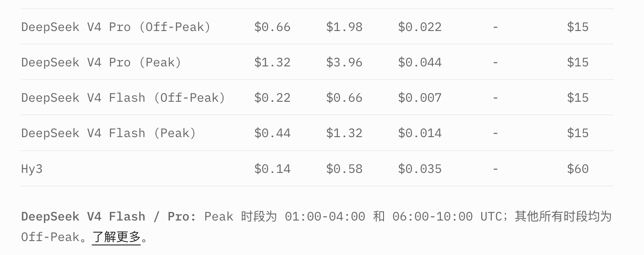Open the 了解更多 link

(116, 237)
